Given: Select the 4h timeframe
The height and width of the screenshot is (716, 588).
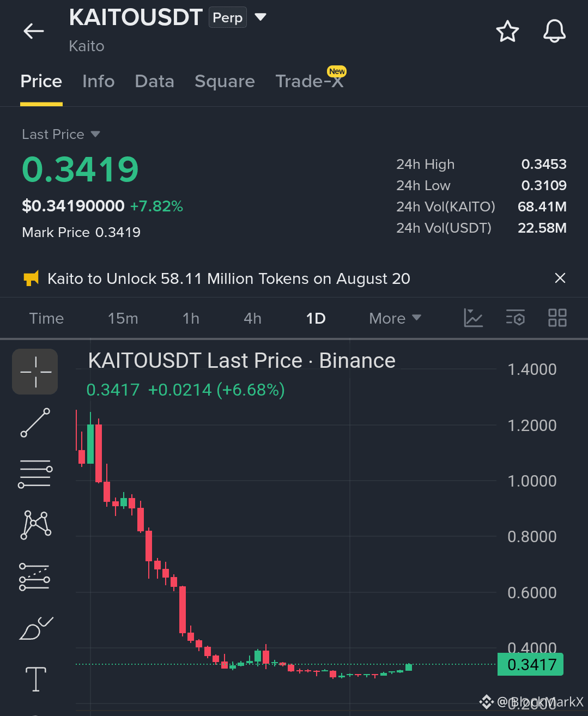Looking at the screenshot, I should click(252, 318).
